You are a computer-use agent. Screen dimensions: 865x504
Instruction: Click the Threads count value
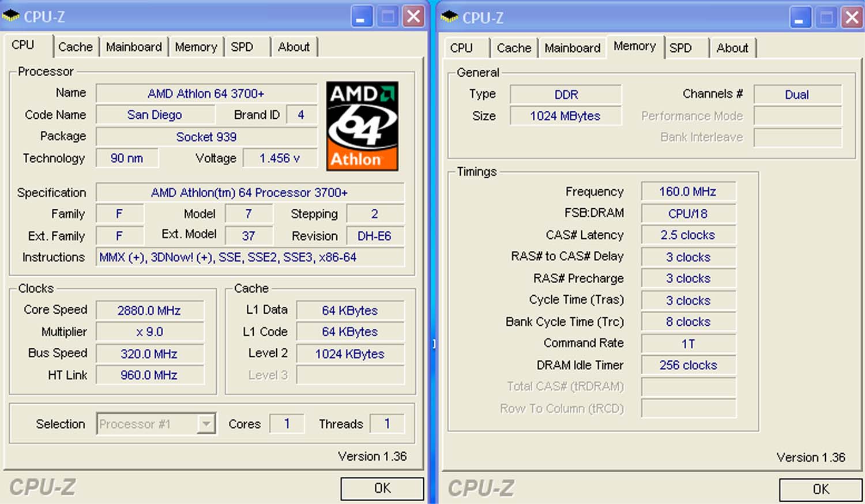pyautogui.click(x=387, y=424)
